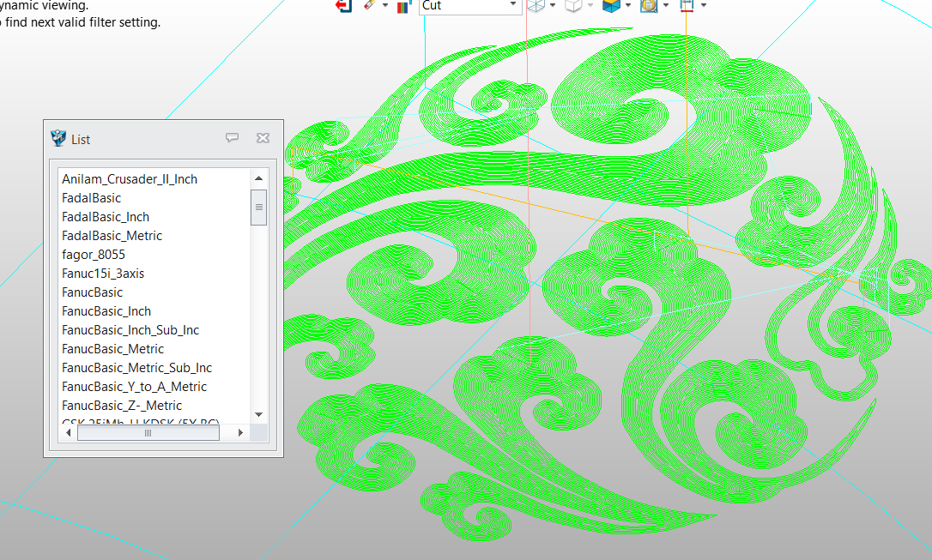Pick FanucBasic_Y_to_A_Metric list item

pyautogui.click(x=134, y=387)
